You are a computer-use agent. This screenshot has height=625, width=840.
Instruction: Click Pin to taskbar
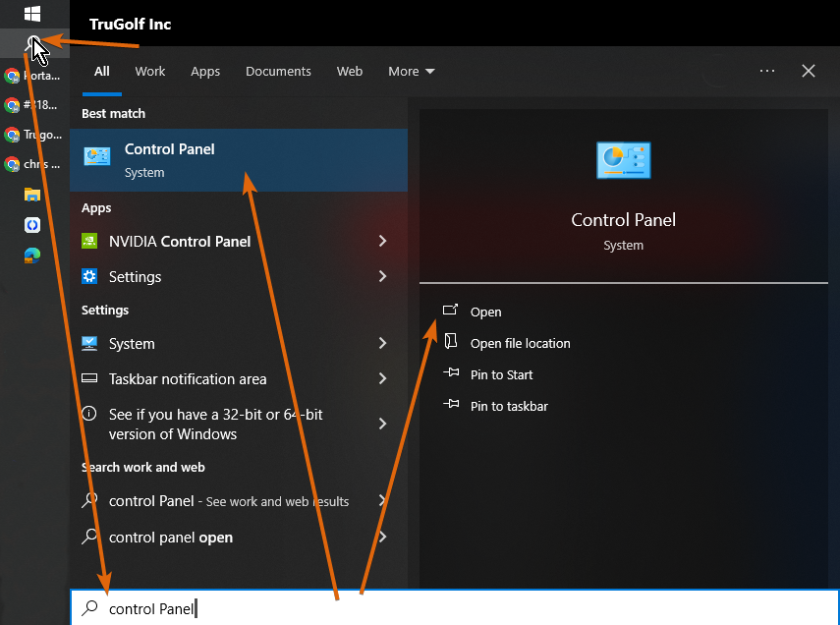coord(509,406)
